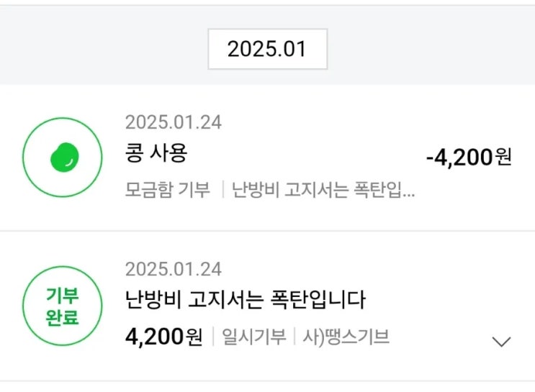535x392 pixels.
Task: Open the 2025.01 month selector
Action: [267, 49]
